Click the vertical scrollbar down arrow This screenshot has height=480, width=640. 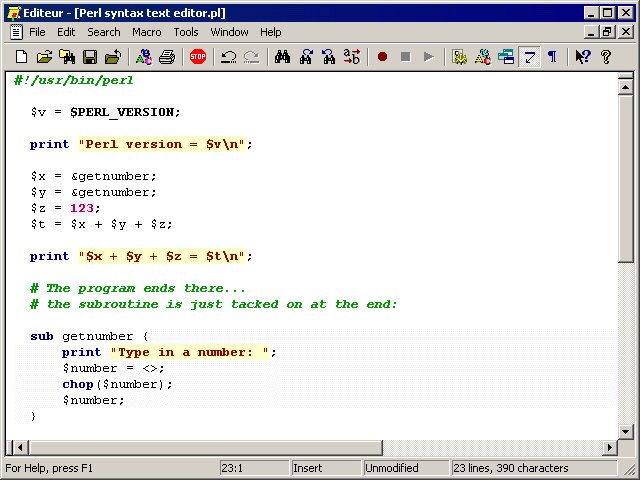(x=626, y=429)
